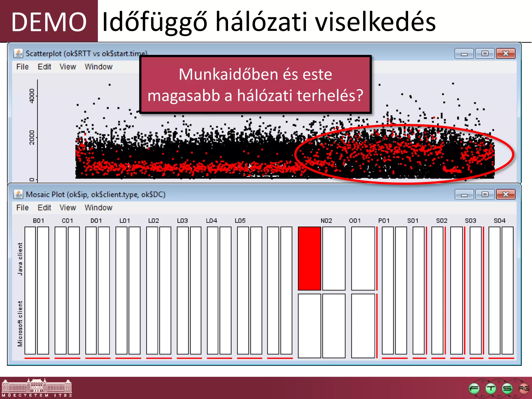
Task: Click the S03 column label
Action: pos(470,221)
